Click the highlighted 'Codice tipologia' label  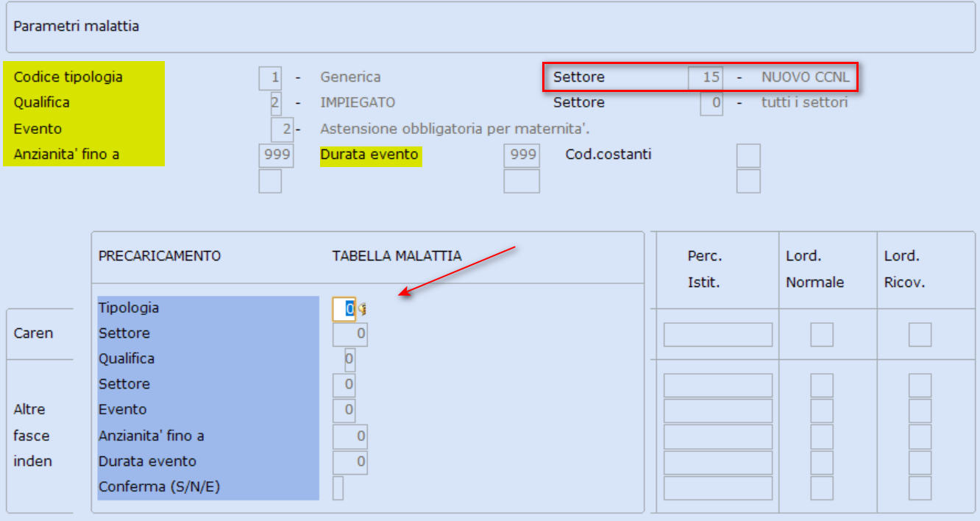point(68,77)
